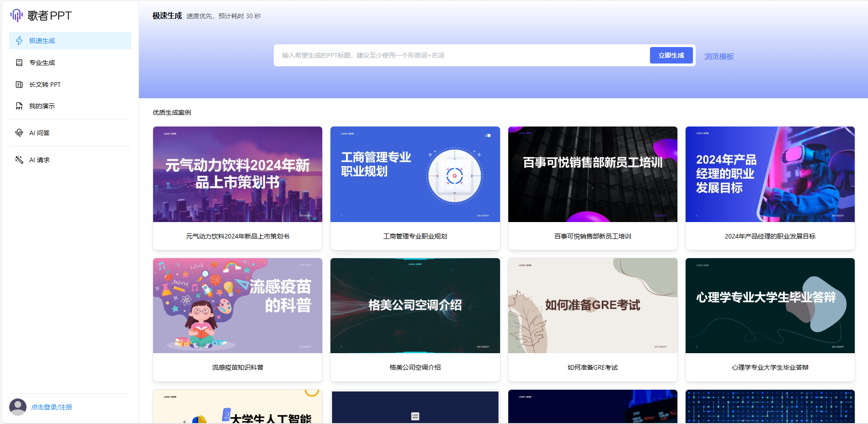This screenshot has width=868, height=424.
Task: Click 点击登录/注册 to sign in
Action: 52,407
